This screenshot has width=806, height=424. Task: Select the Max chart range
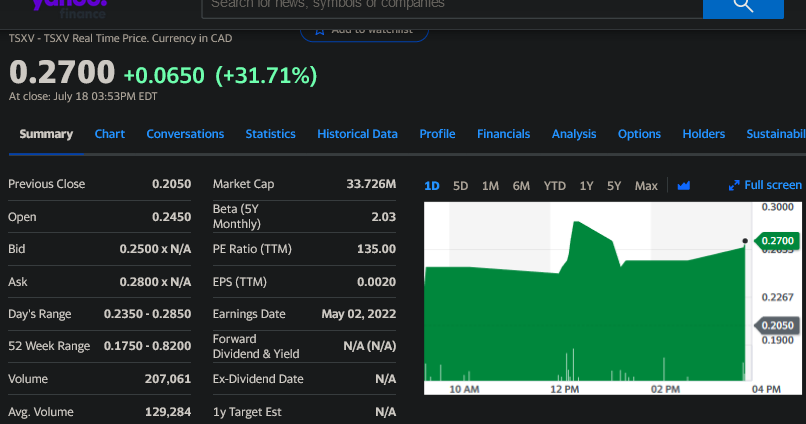(x=646, y=186)
